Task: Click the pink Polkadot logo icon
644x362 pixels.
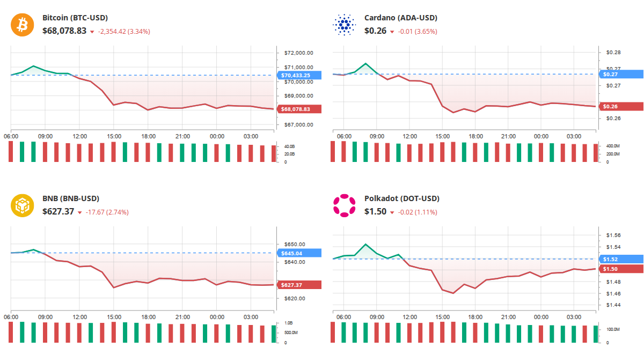Action: (x=345, y=205)
